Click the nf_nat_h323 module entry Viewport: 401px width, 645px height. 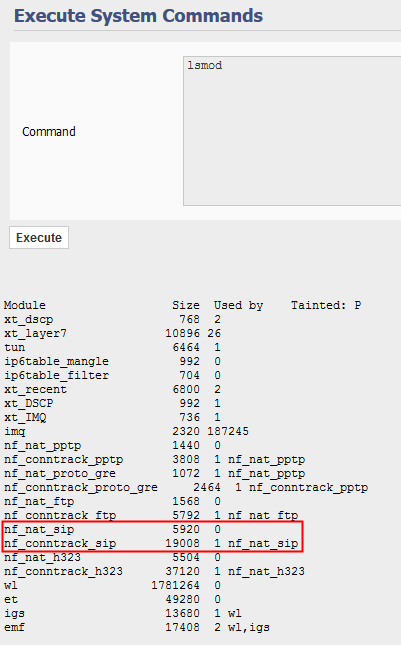click(42, 557)
